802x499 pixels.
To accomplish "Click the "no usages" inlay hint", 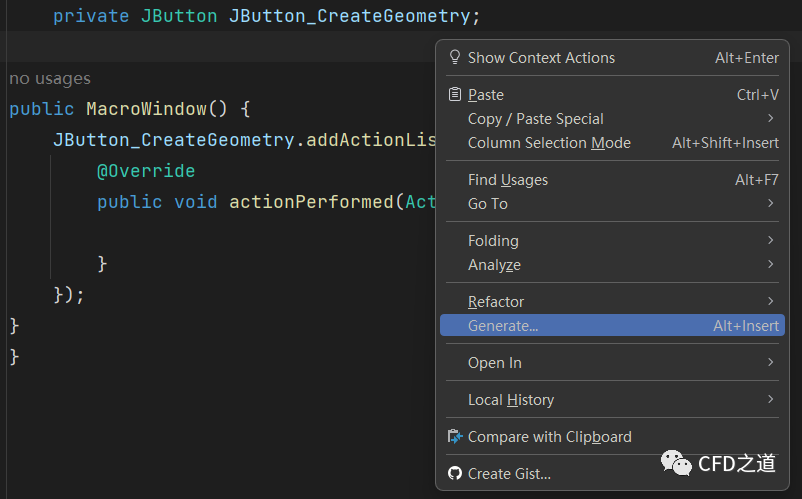I will coord(50,78).
